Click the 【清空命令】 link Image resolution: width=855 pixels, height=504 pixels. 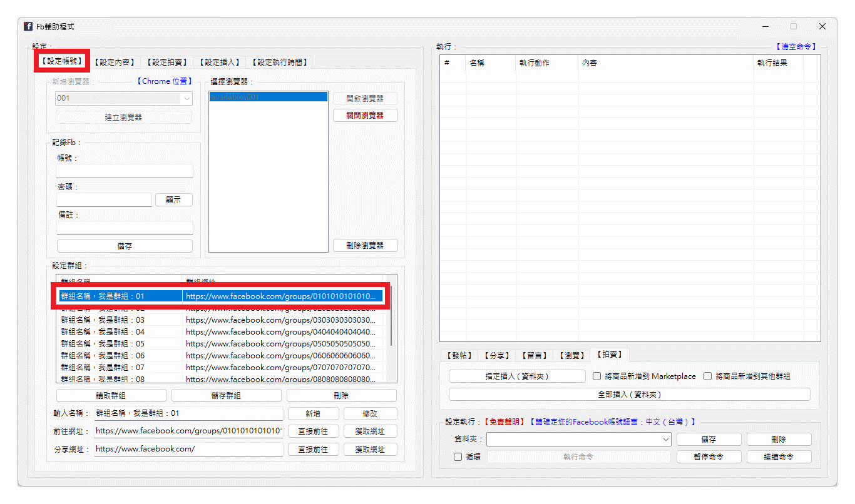click(795, 47)
